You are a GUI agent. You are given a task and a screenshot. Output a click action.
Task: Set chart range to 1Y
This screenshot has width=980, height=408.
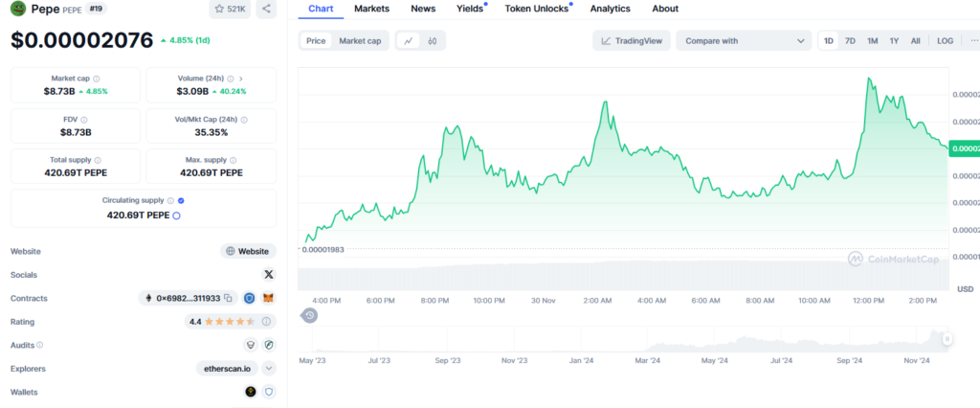tap(895, 40)
